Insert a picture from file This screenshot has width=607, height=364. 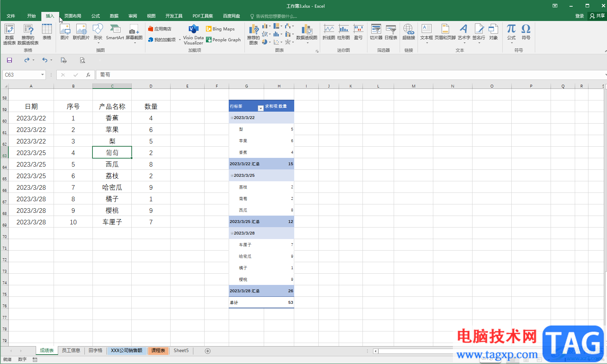[x=65, y=32]
